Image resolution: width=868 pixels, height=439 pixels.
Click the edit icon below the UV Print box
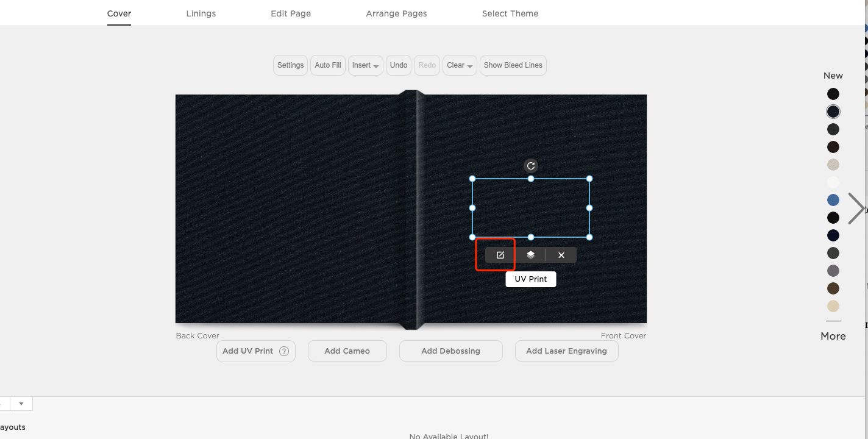[x=500, y=255]
